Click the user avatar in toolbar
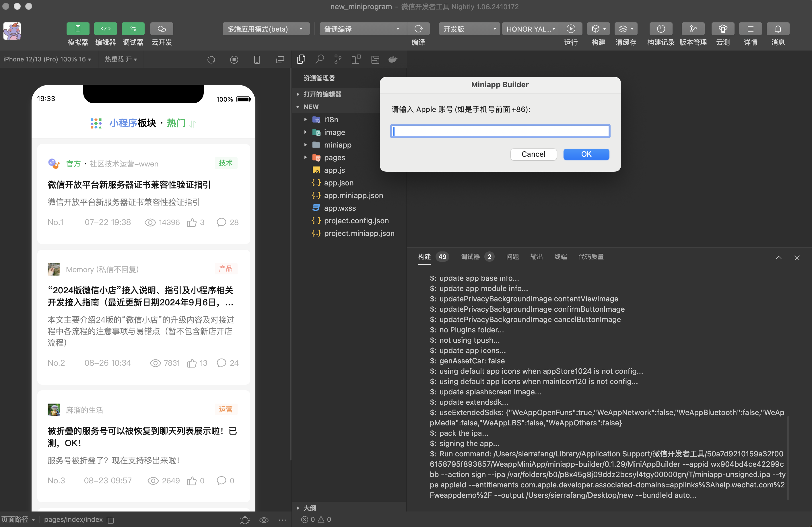This screenshot has height=527, width=812. click(12, 31)
